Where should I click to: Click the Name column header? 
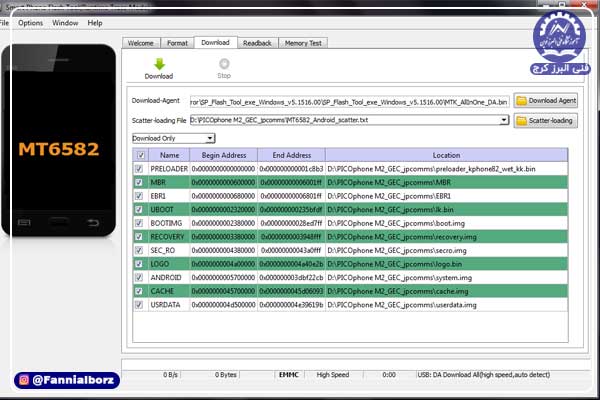(x=170, y=155)
